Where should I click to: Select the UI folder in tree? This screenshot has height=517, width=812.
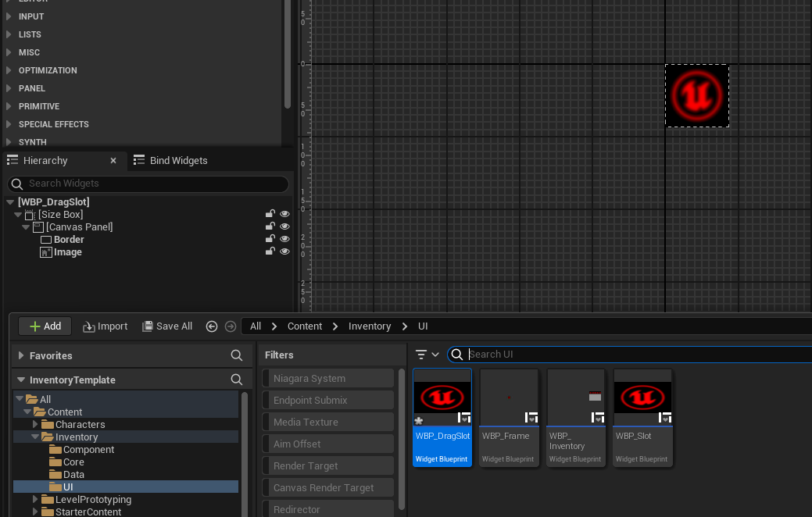(x=126, y=487)
